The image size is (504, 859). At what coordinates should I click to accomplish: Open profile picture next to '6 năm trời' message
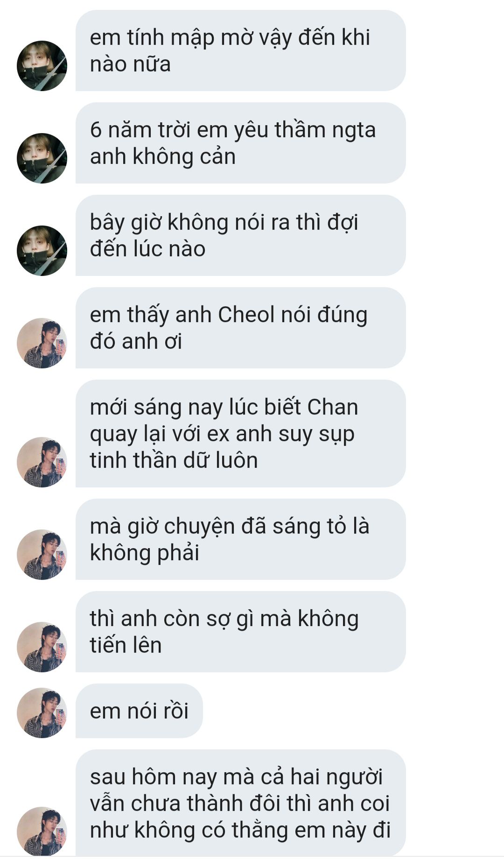pos(42,158)
